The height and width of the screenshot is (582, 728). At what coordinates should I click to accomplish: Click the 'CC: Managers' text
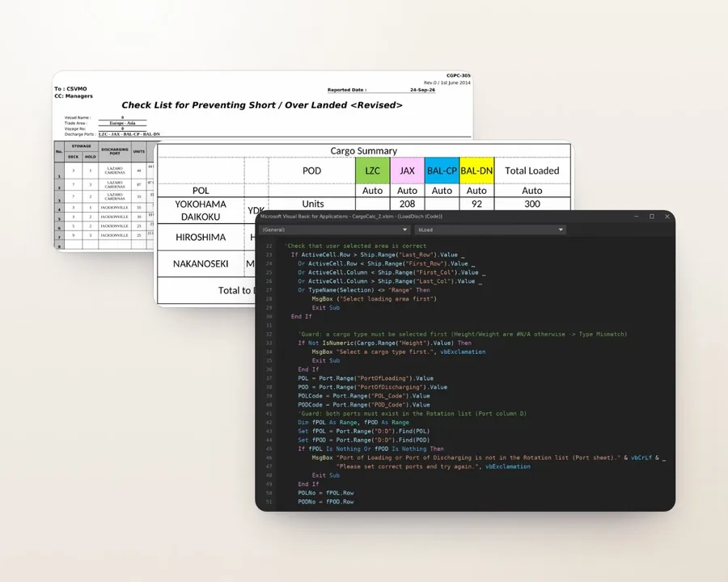[74, 96]
